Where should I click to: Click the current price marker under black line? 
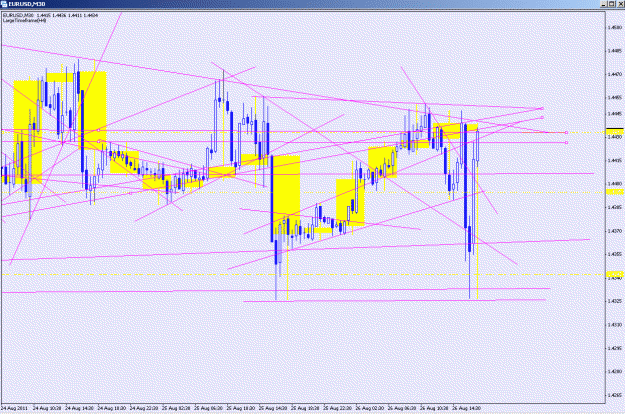click(614, 132)
